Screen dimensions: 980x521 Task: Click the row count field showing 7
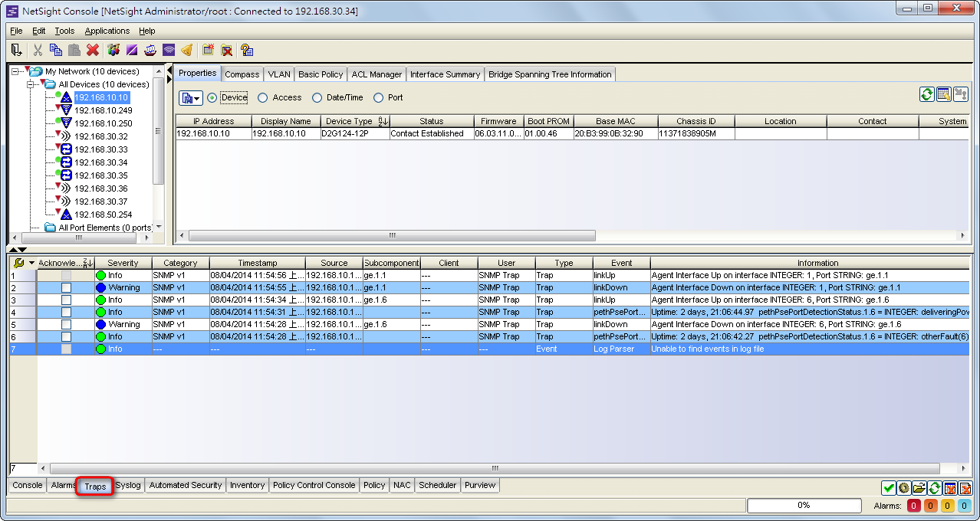23,468
